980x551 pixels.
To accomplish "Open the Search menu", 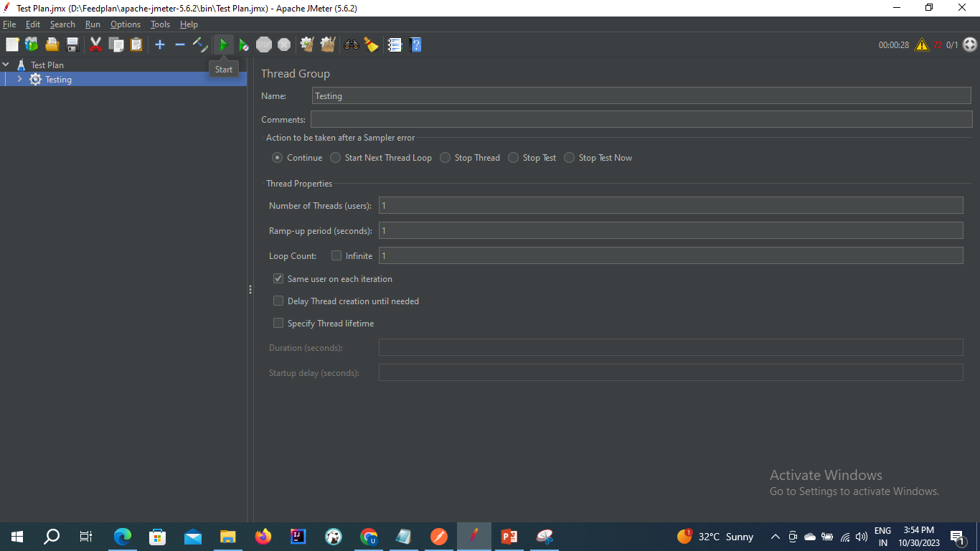I will click(62, 24).
